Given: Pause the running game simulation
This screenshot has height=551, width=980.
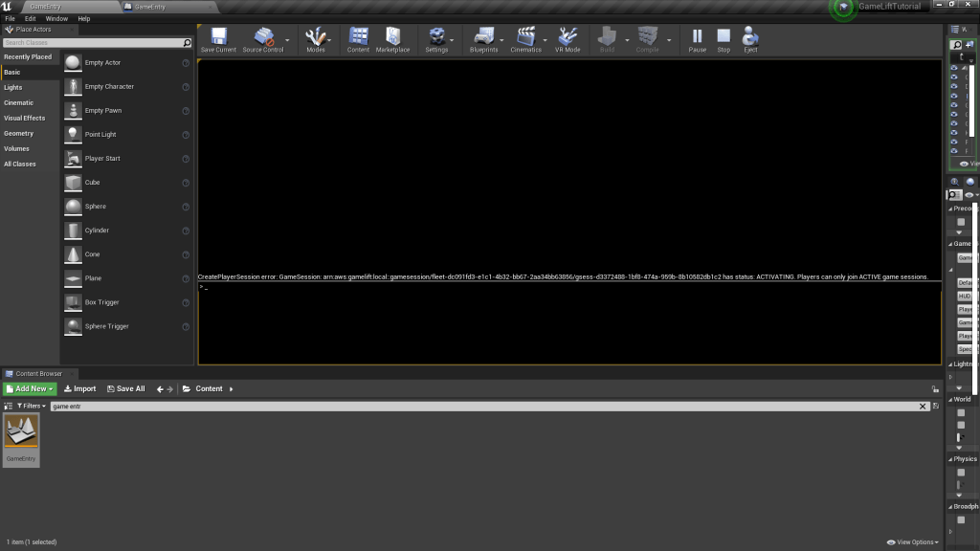Looking at the screenshot, I should click(698, 38).
